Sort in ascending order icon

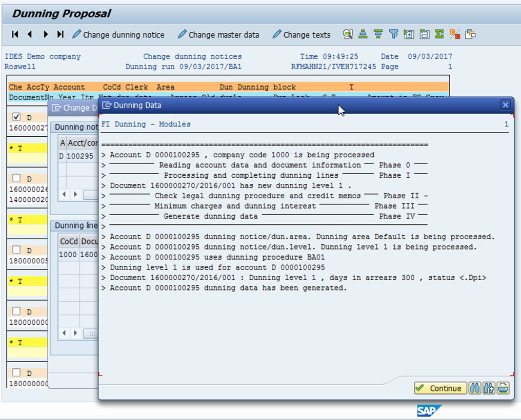pyautogui.click(x=363, y=34)
